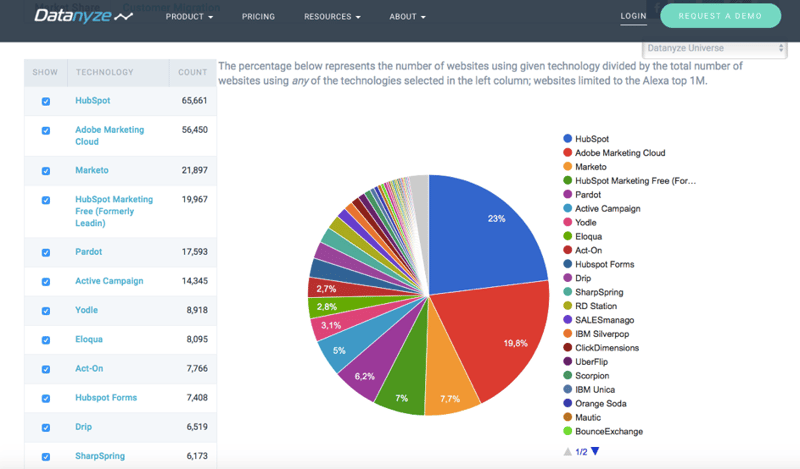Click the Datanyze logo
800x469 pixels.
[83, 16]
